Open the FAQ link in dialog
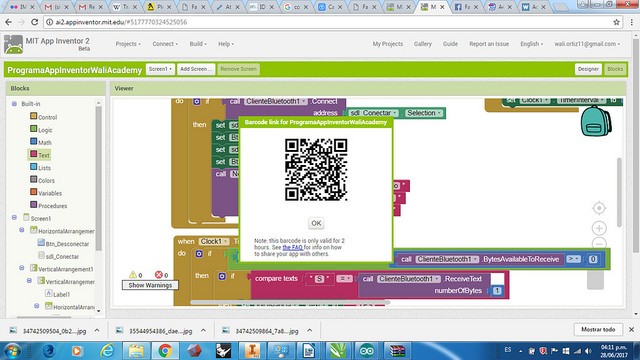The width and height of the screenshot is (640, 360). point(292,247)
